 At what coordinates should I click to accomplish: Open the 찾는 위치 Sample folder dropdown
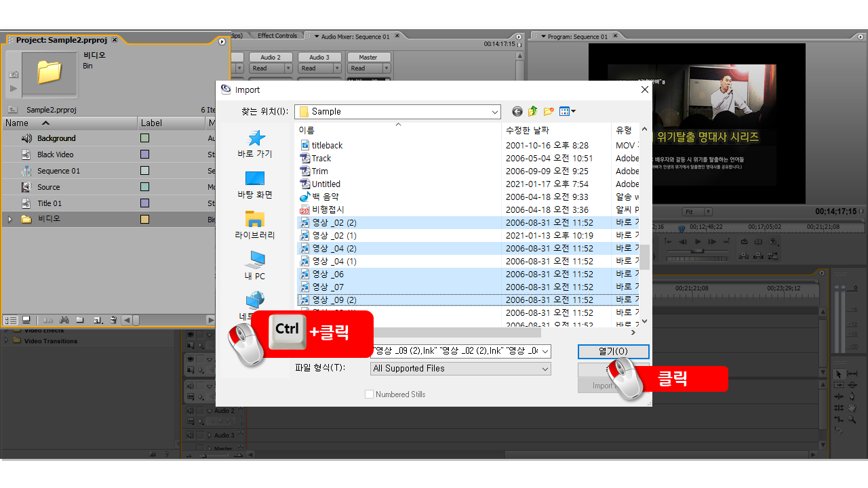coord(494,111)
